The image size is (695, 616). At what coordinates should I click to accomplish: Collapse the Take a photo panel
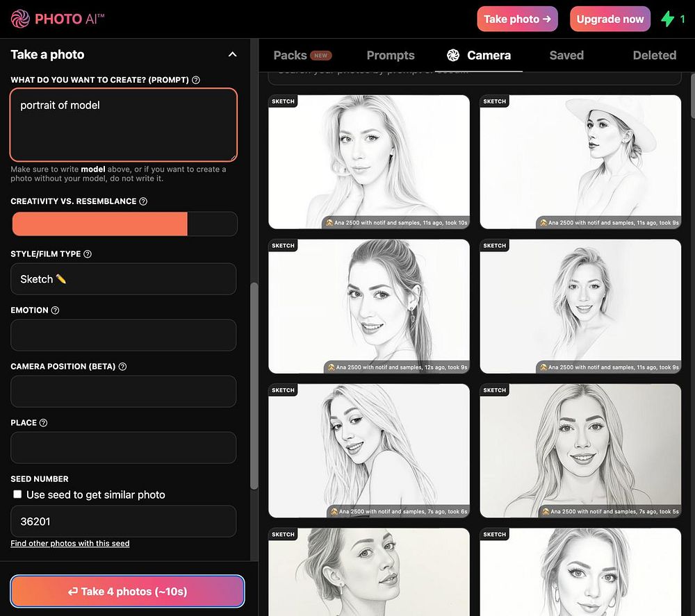232,54
